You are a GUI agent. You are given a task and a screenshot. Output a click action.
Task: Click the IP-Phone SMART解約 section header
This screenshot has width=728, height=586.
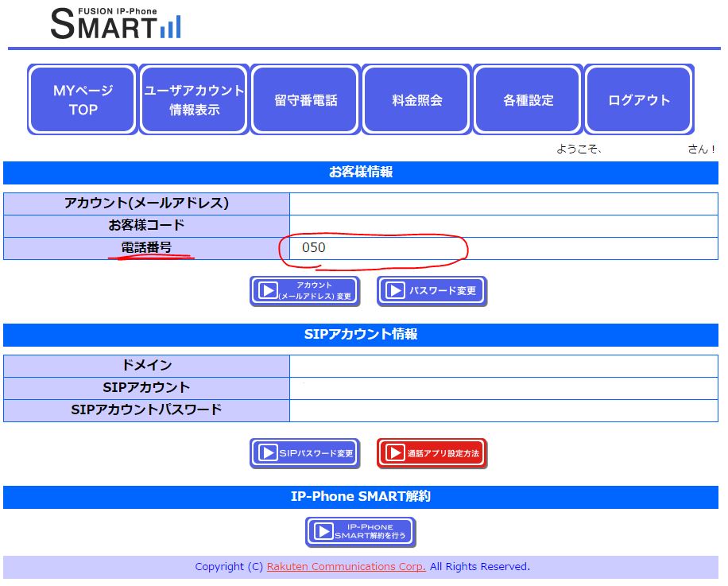tap(361, 497)
